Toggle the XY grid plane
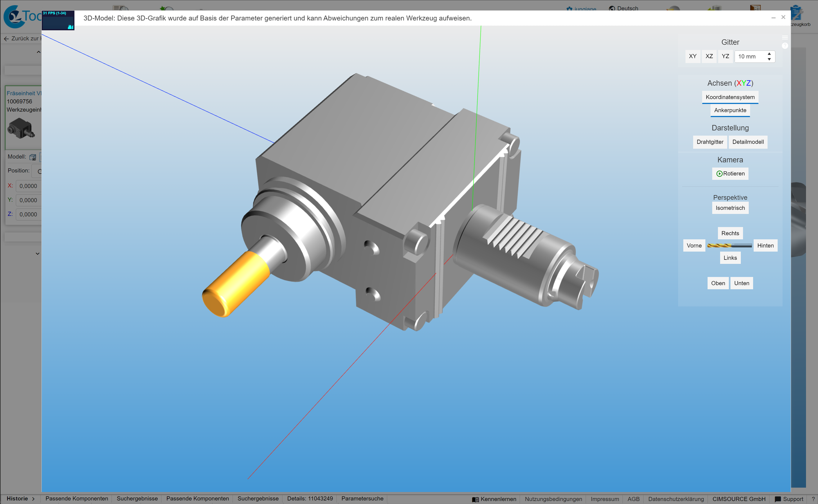This screenshot has height=504, width=818. tap(692, 56)
